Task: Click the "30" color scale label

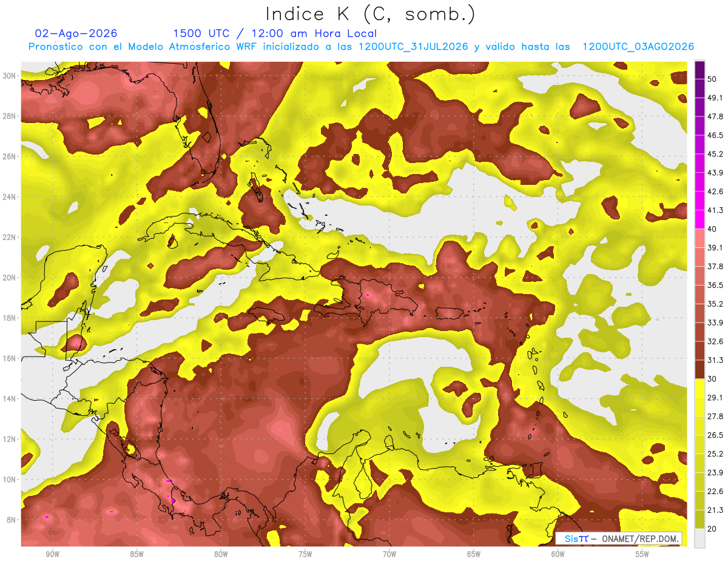Action: (712, 379)
